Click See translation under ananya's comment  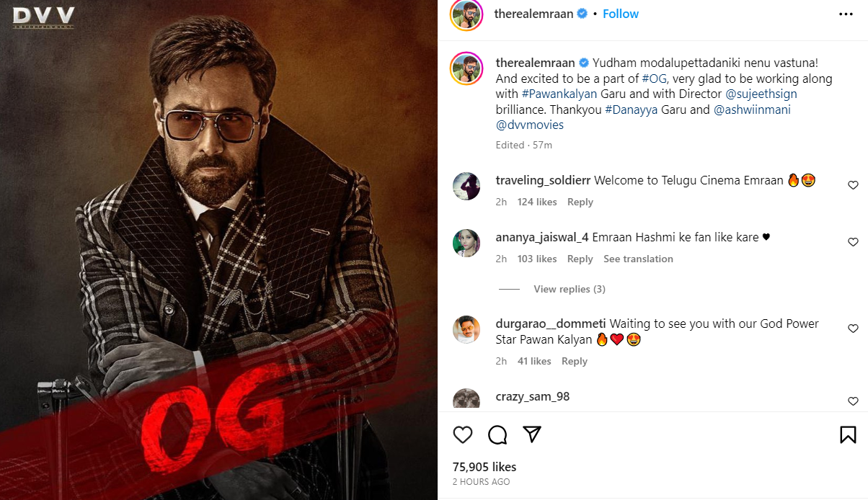[638, 259]
